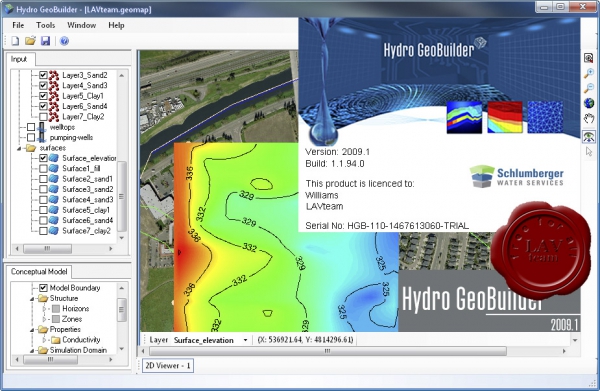Collapse the surfaces folder node

click(19, 148)
